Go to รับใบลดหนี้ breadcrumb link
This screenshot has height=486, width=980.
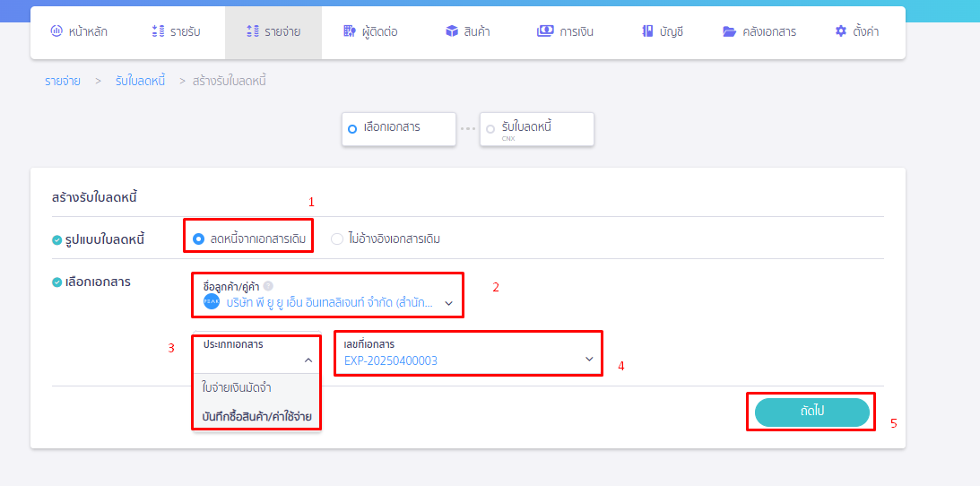[140, 81]
